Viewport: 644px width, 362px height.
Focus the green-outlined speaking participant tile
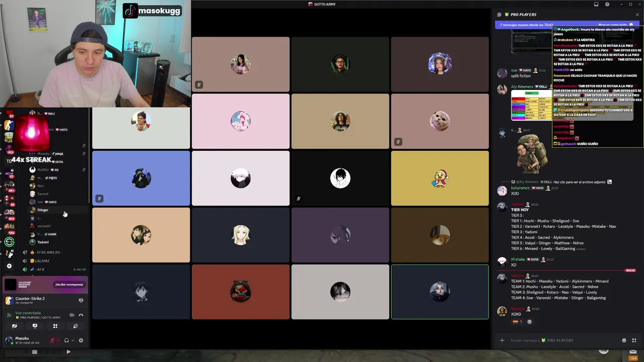pos(440,292)
